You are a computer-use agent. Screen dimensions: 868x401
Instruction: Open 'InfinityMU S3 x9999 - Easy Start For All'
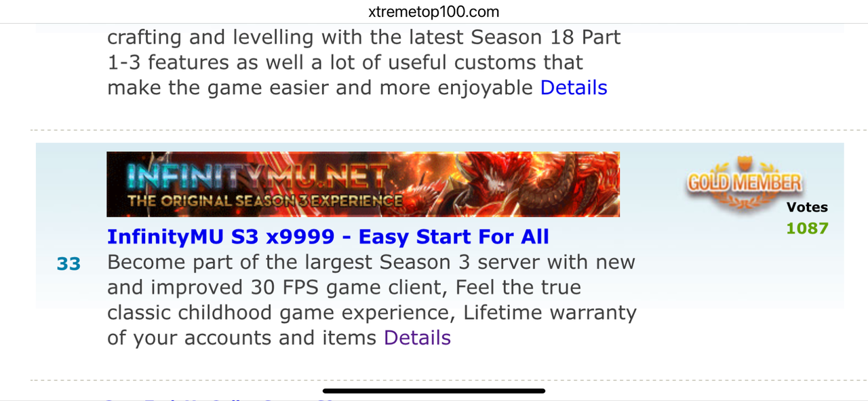328,237
